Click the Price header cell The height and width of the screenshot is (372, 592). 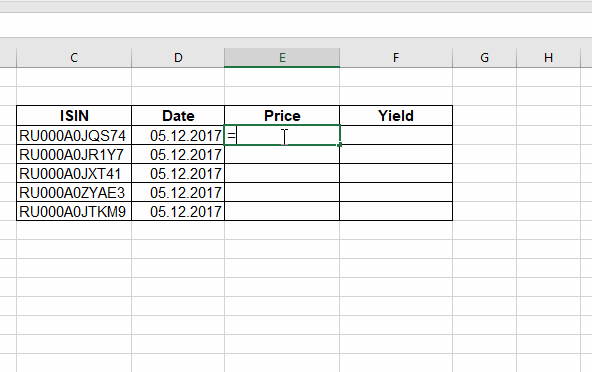point(282,116)
